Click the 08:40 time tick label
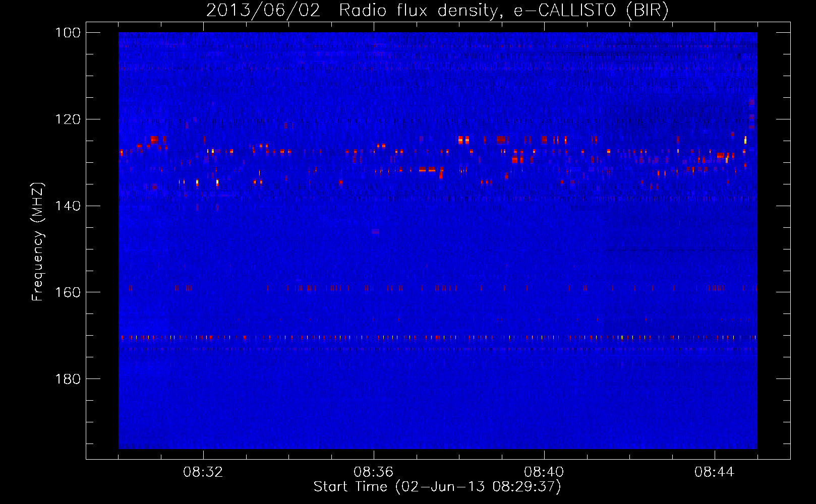The width and height of the screenshot is (816, 504). pyautogui.click(x=544, y=472)
